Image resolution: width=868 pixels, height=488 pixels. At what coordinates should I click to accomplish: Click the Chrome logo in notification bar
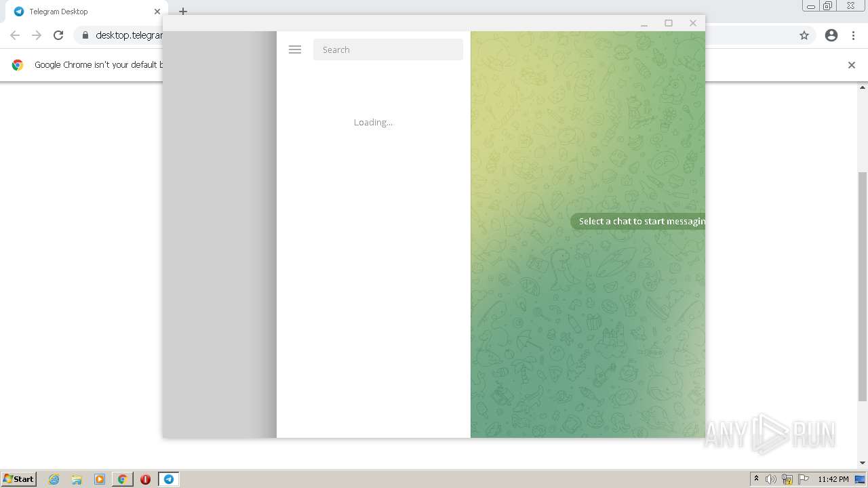(x=18, y=65)
